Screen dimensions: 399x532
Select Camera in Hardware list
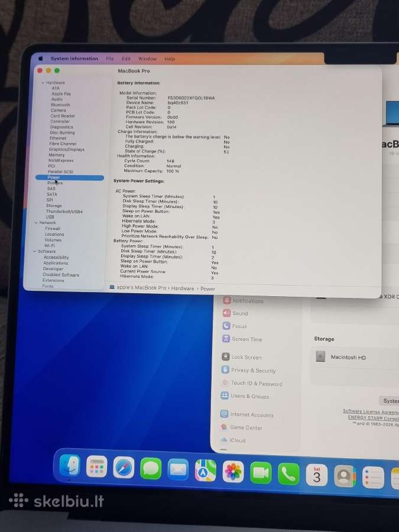click(59, 111)
